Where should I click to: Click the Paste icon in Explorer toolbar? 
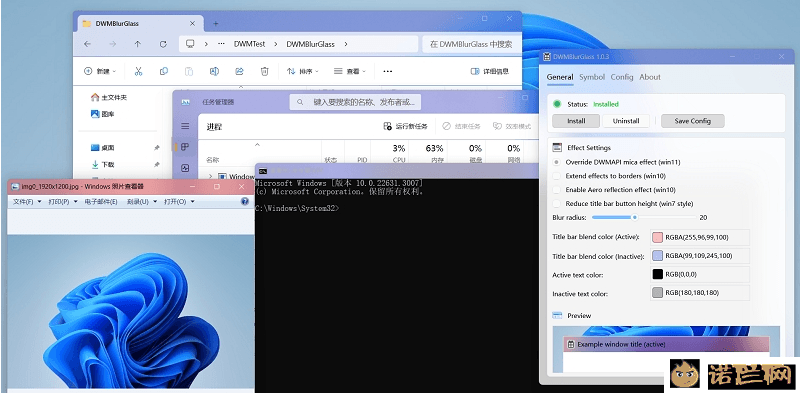point(189,71)
